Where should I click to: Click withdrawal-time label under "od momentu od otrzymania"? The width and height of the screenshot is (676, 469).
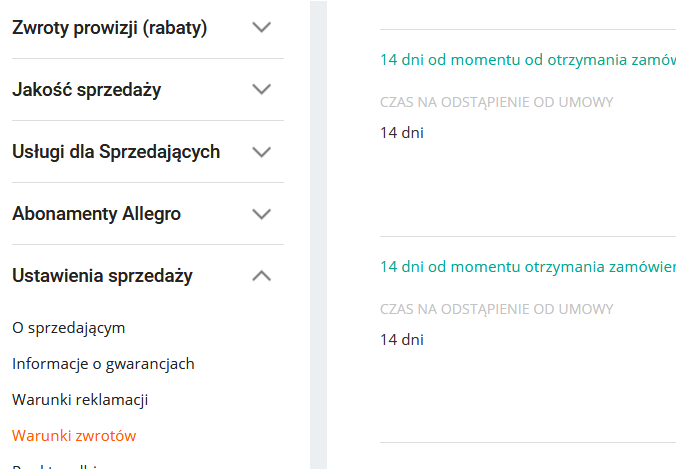coord(496,102)
